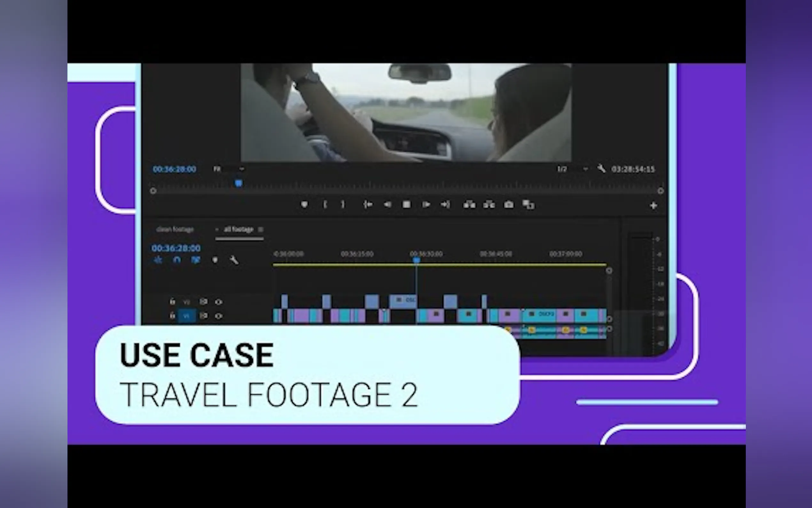
Task: Click the Lift edit icon
Action: pyautogui.click(x=469, y=204)
